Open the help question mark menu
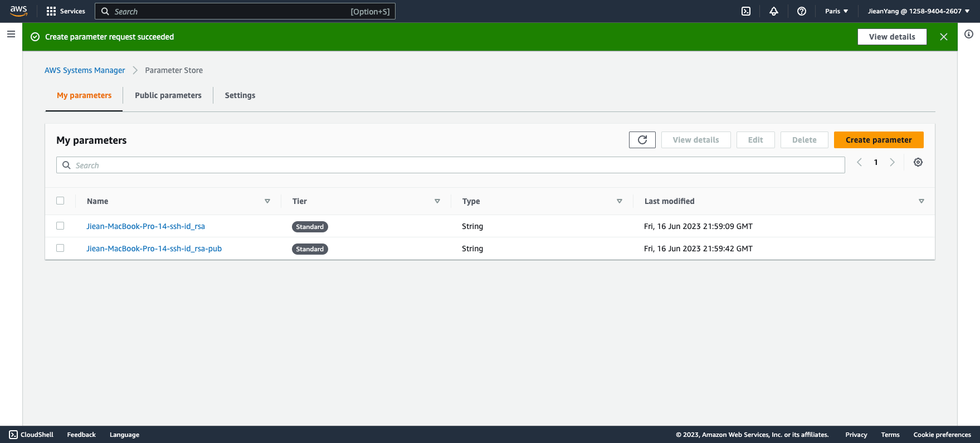 [x=802, y=11]
